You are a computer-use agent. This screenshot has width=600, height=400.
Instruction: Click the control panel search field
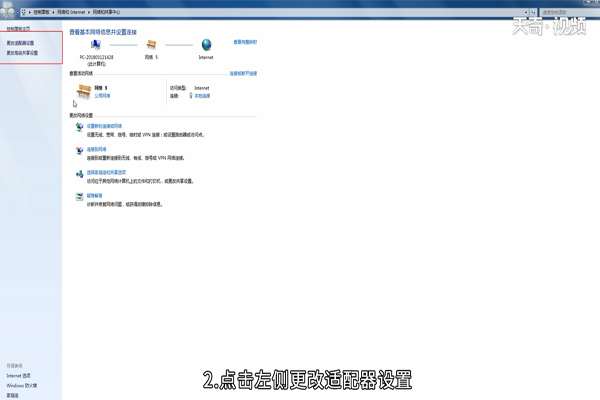569,12
